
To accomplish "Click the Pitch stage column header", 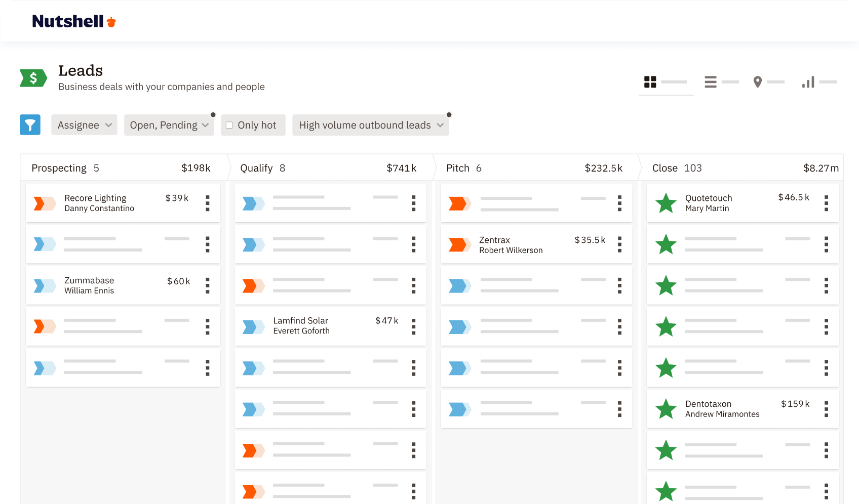I will (x=456, y=167).
